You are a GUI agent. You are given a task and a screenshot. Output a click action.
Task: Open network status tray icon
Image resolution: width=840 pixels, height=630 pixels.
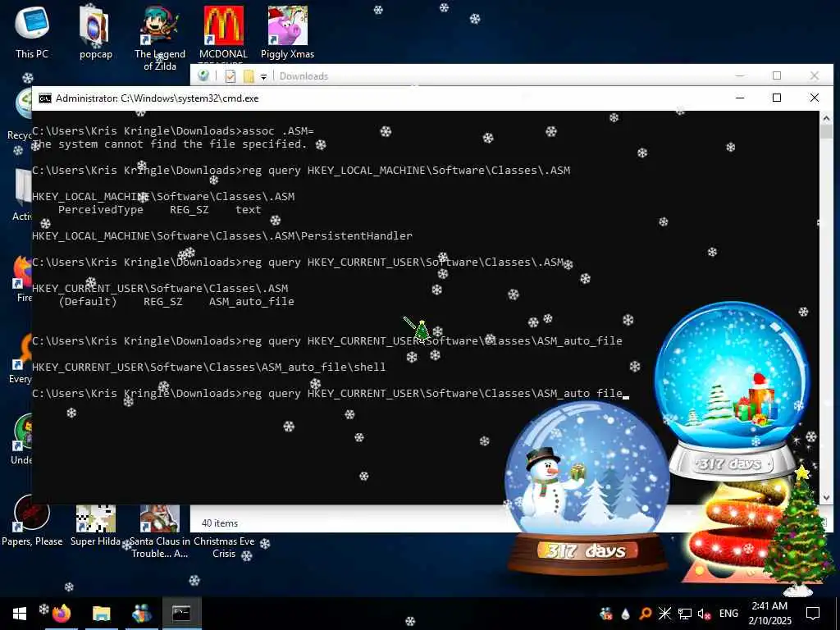tap(685, 614)
